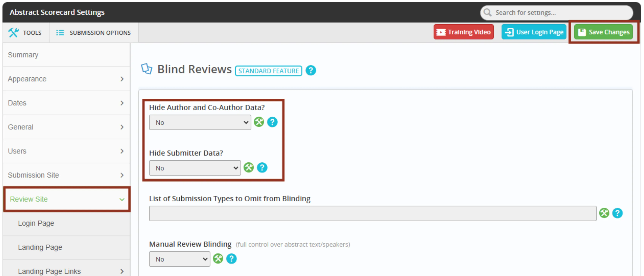Click tools icon beside Hide Submitter Data
Image resolution: width=644 pixels, height=276 pixels.
tap(248, 168)
